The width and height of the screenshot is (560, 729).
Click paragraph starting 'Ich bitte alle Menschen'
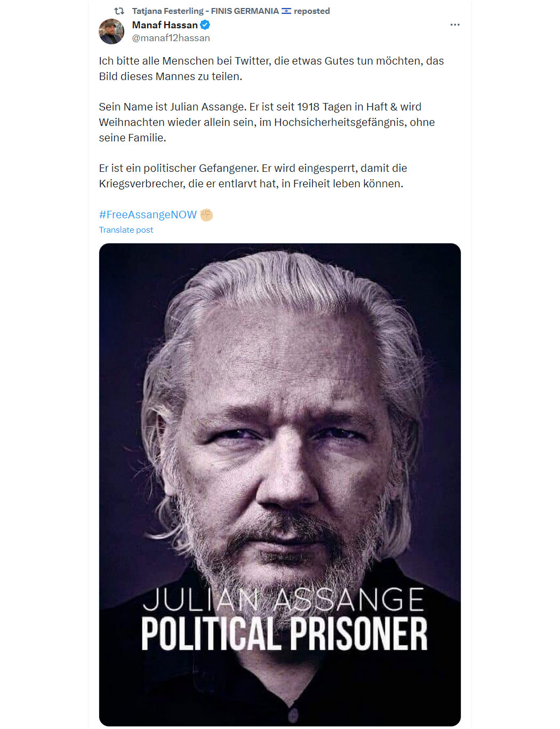[x=271, y=68]
